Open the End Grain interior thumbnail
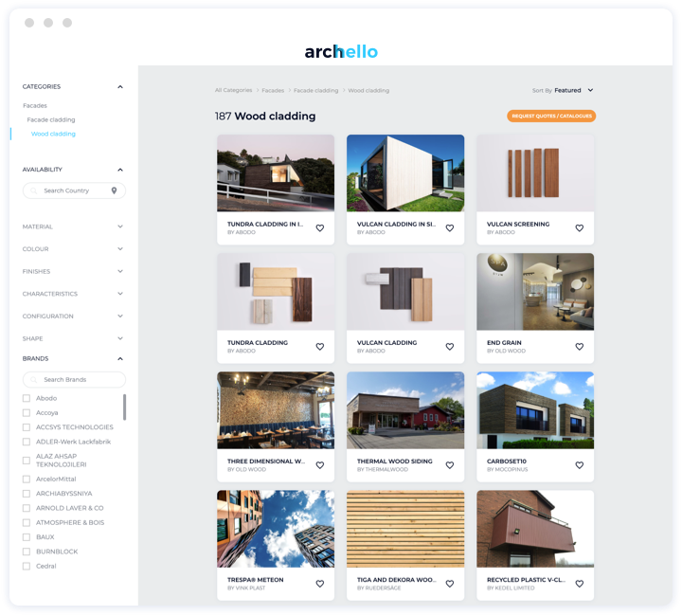 [535, 292]
